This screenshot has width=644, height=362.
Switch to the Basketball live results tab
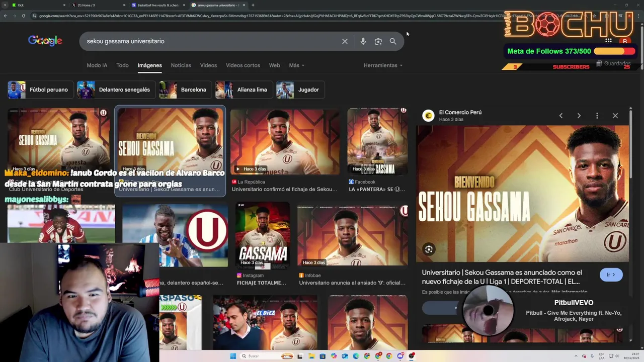pos(158,5)
